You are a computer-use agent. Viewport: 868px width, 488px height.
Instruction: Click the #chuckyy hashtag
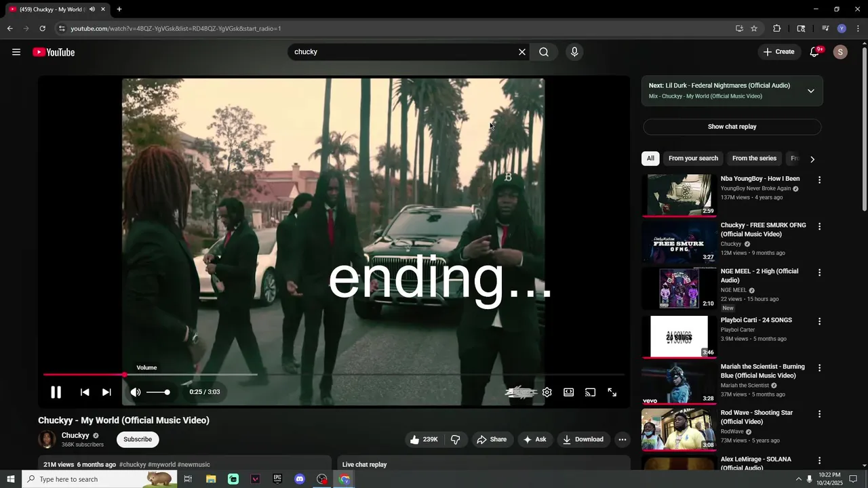[x=132, y=464]
